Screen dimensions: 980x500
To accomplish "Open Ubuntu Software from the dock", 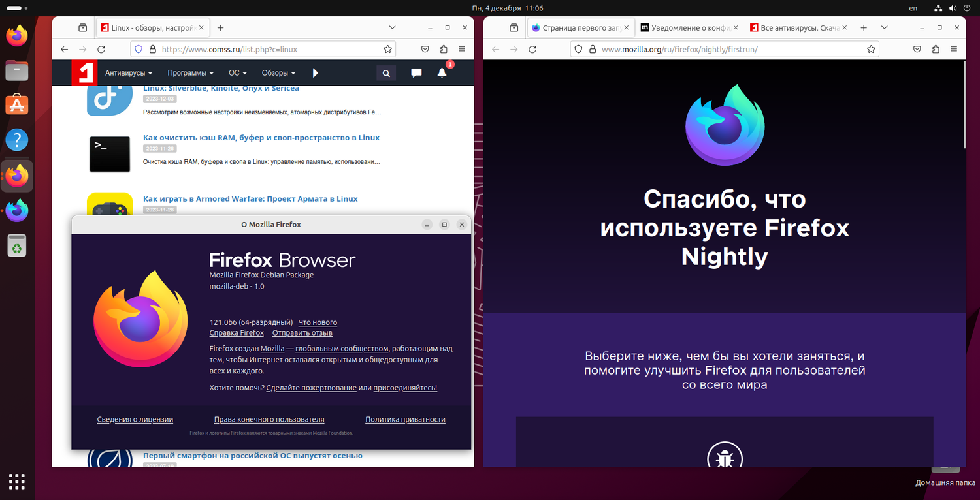I will point(17,104).
